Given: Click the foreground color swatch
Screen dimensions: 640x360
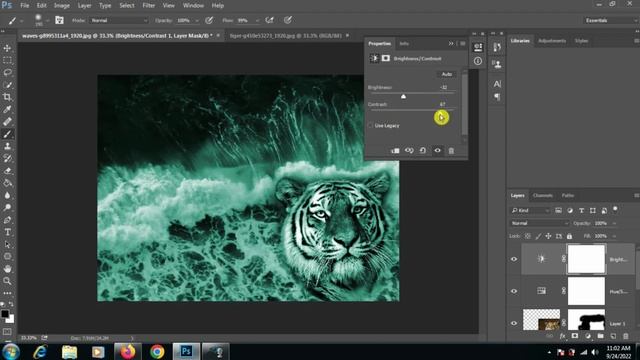Looking at the screenshot, I should pyautogui.click(x=5, y=314).
